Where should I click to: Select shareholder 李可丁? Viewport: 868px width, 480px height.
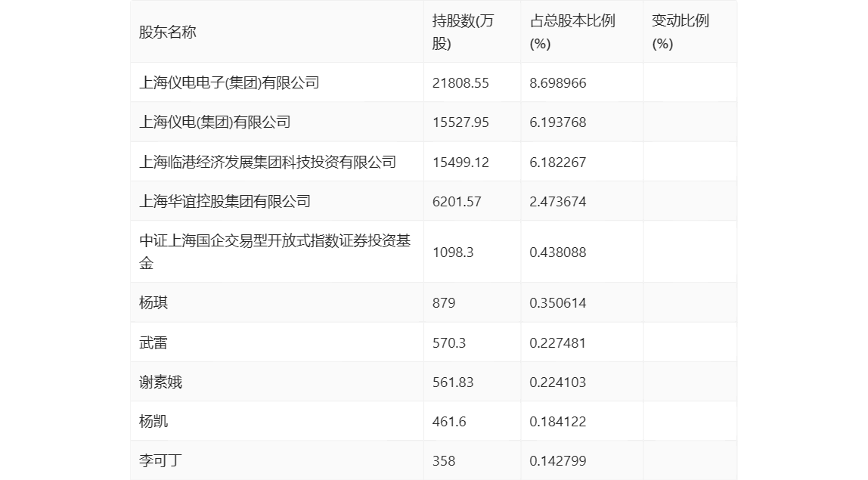pyautogui.click(x=155, y=460)
